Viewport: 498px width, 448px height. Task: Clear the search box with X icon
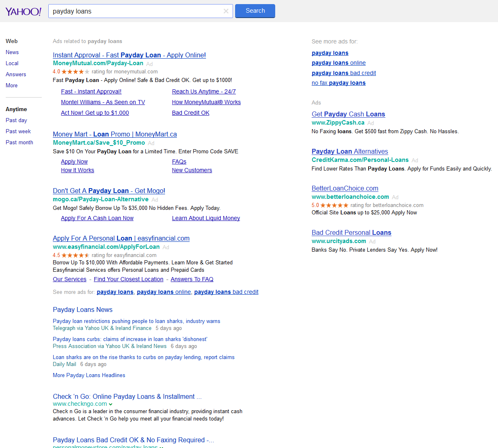coord(226,11)
